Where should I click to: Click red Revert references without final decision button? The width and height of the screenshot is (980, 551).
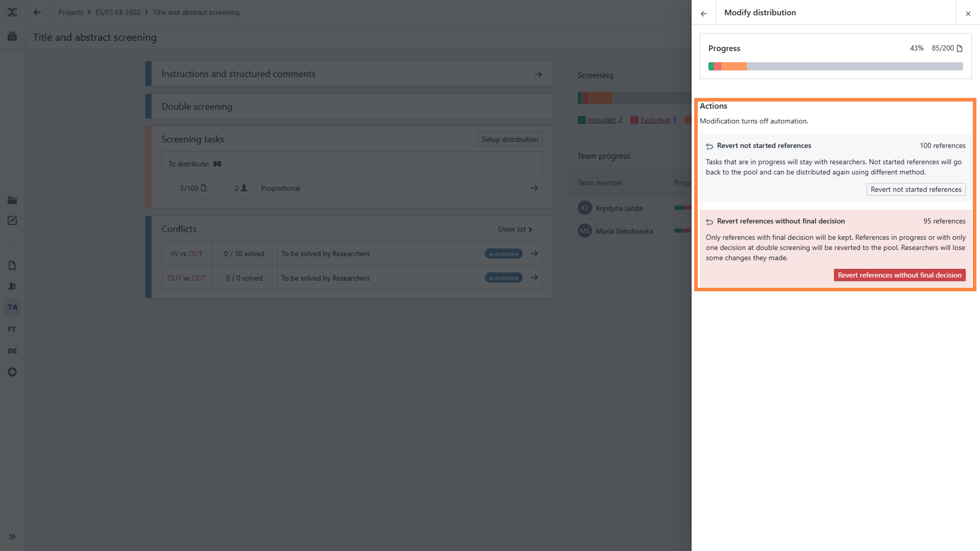click(899, 275)
